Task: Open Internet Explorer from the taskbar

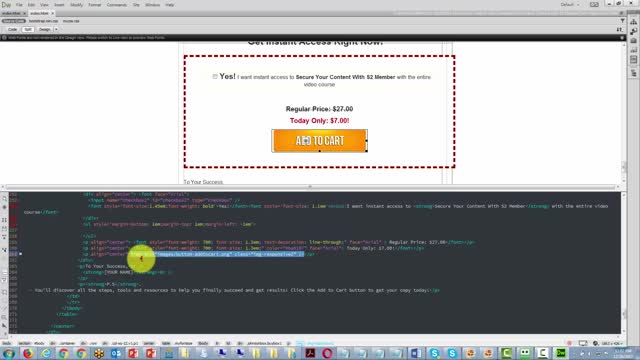Action: [45, 353]
